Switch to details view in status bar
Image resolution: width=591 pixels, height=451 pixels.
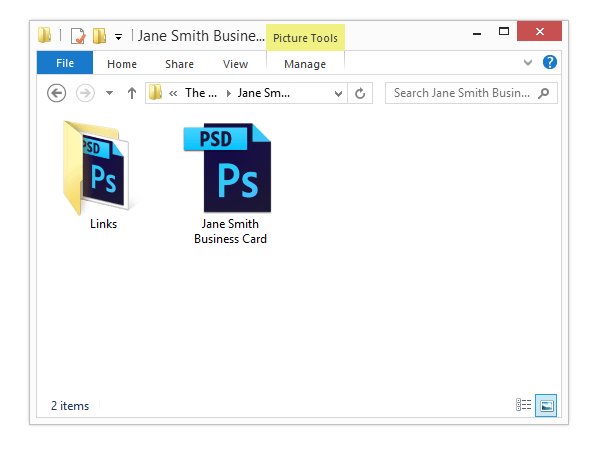point(524,405)
